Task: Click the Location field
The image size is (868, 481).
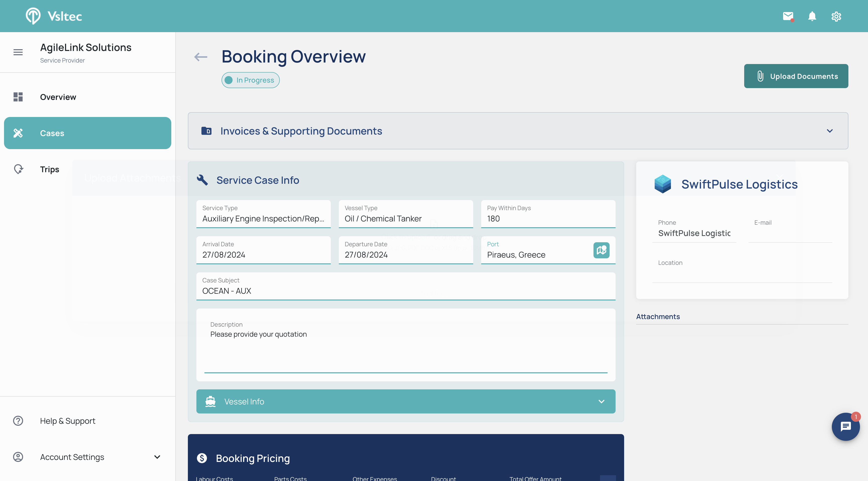Action: tap(742, 269)
